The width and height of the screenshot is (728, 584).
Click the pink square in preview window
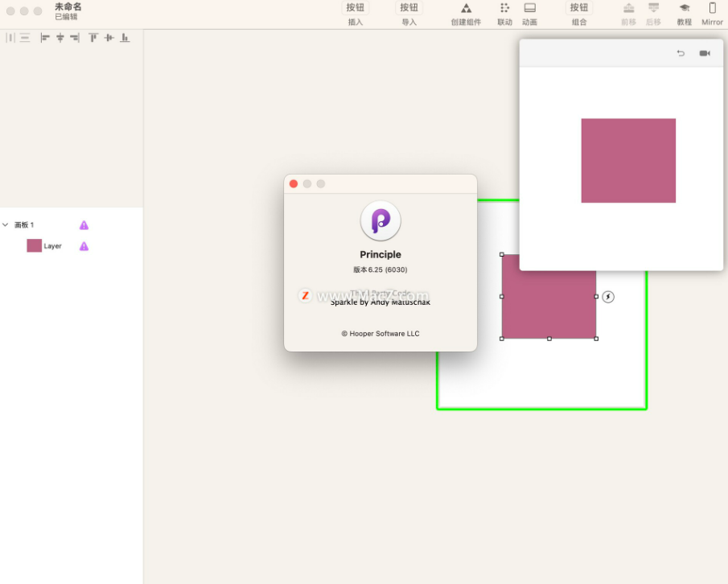coord(628,161)
